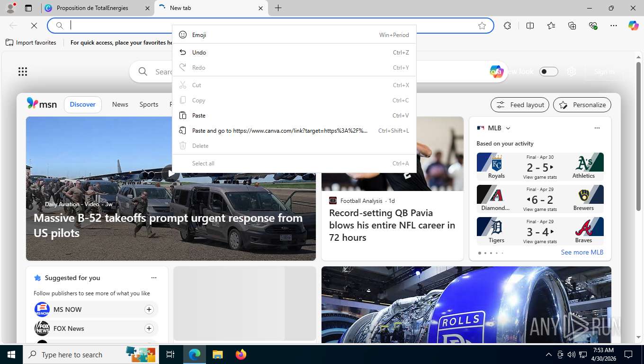Open Suggested for you more options
This screenshot has height=364, width=644.
(x=153, y=278)
